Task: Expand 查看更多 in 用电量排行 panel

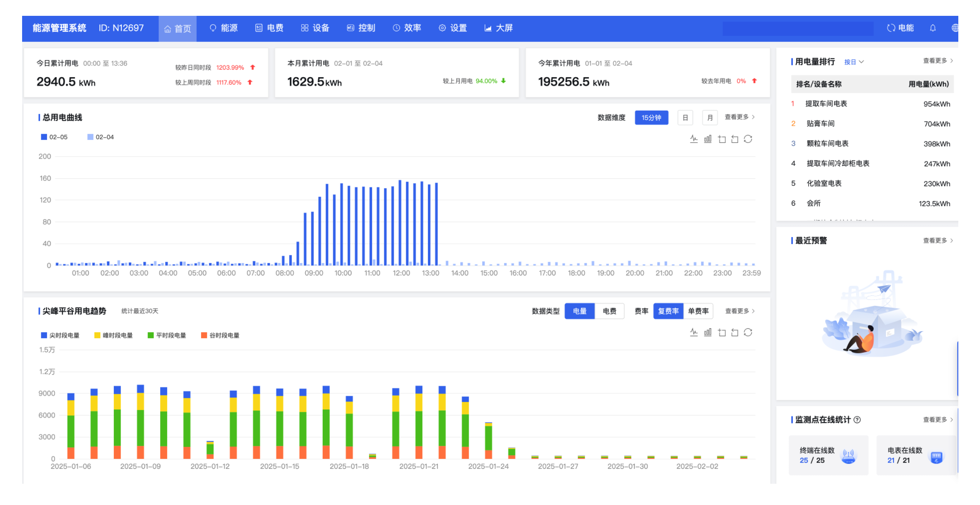Action: pos(937,61)
